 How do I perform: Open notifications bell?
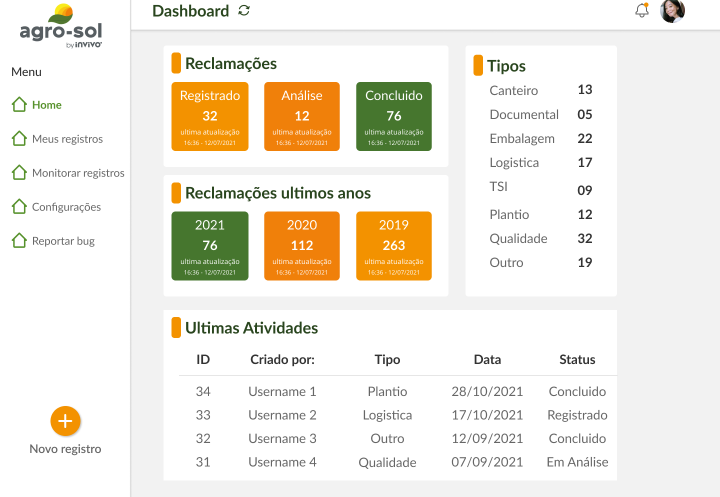[x=642, y=10]
